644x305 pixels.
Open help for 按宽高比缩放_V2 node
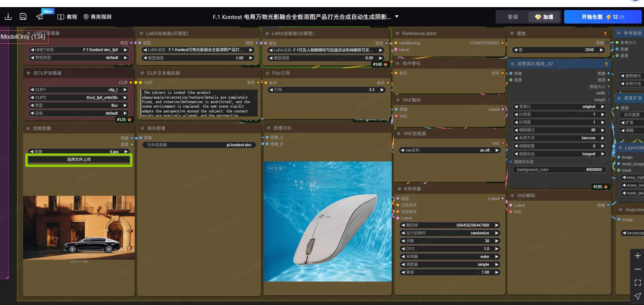pos(606,64)
